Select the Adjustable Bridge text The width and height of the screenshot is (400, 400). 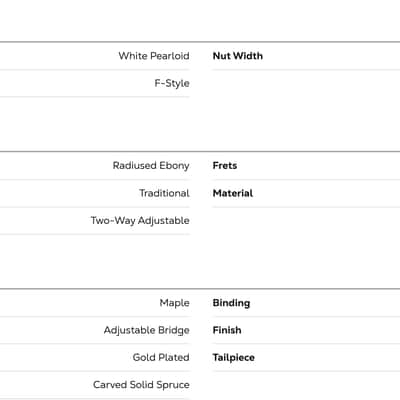tap(147, 330)
